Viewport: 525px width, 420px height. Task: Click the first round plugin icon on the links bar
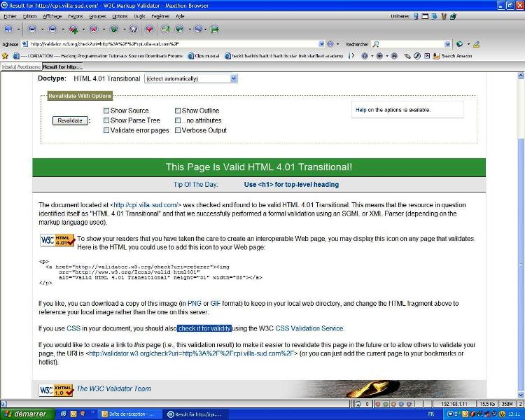coord(365,56)
